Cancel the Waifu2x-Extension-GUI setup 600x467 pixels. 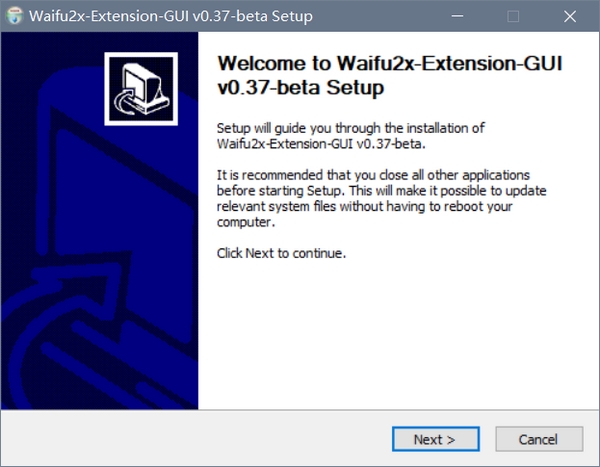click(538, 439)
